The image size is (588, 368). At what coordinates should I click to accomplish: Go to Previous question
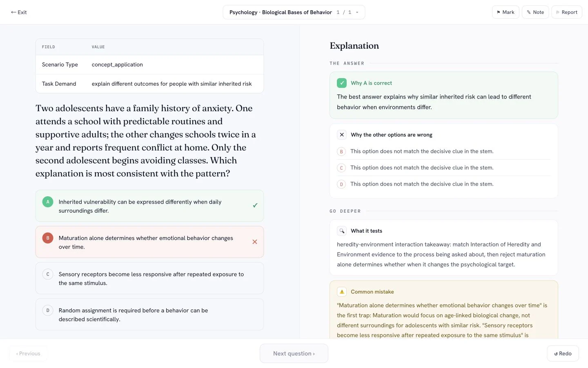coord(28,354)
